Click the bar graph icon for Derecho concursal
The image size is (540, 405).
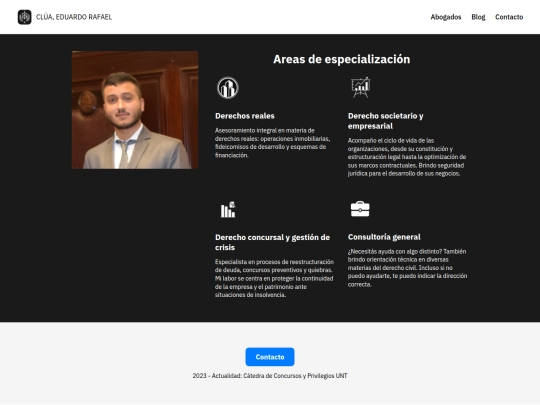coord(228,209)
